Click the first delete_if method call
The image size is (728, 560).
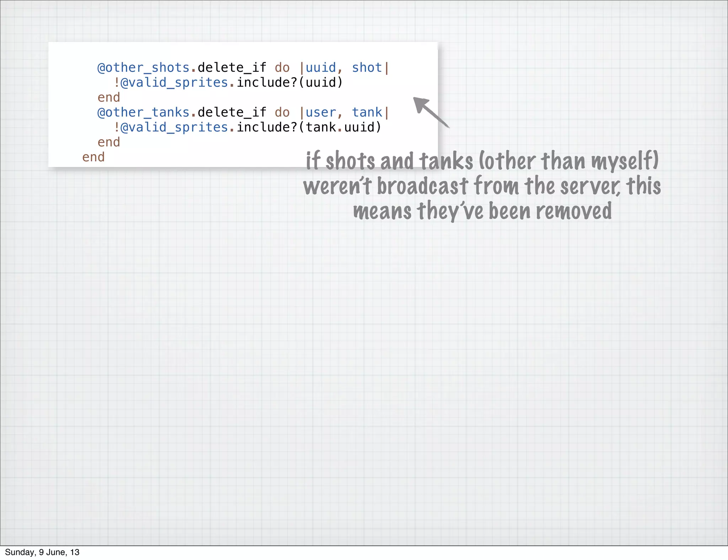232,68
